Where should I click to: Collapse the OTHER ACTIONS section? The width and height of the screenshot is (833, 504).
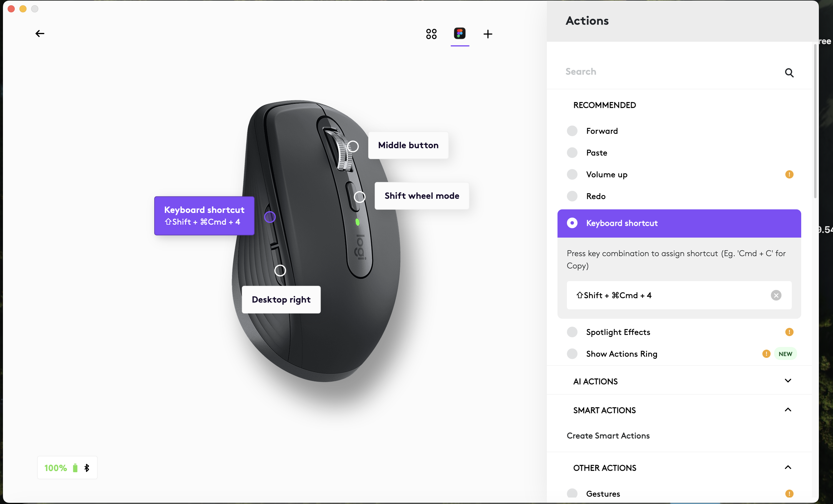coord(787,468)
